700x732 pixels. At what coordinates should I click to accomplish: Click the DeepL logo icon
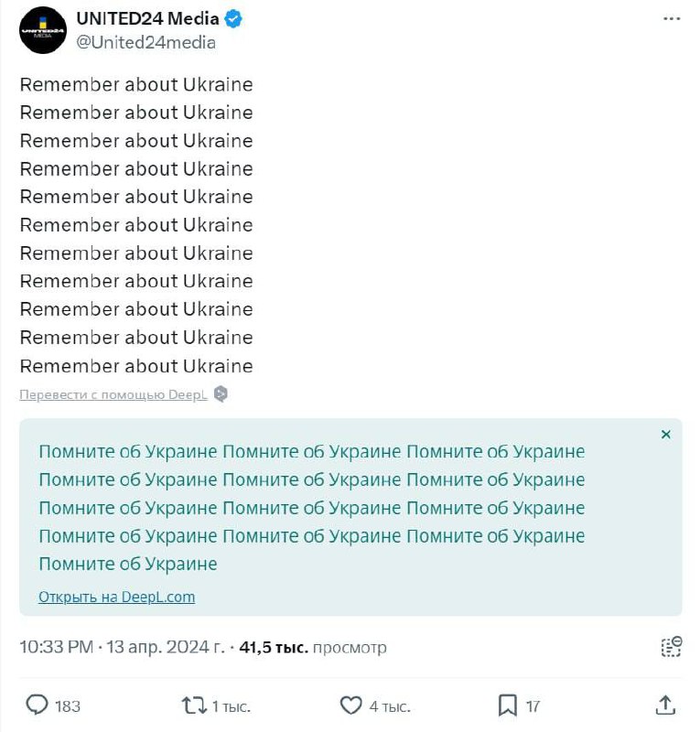221,394
